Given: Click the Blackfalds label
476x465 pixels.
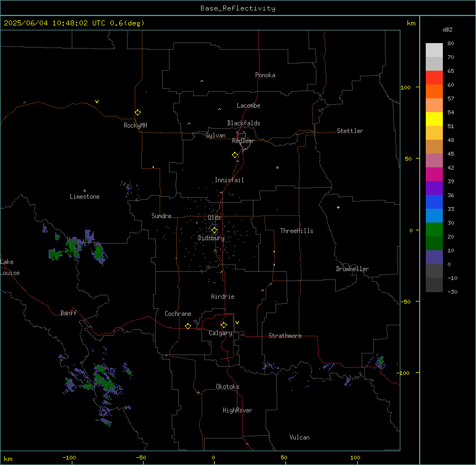Looking at the screenshot, I should click(x=244, y=123).
